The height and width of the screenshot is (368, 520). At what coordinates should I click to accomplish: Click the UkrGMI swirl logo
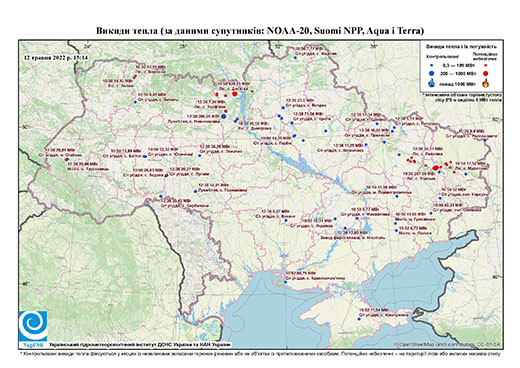33,326
